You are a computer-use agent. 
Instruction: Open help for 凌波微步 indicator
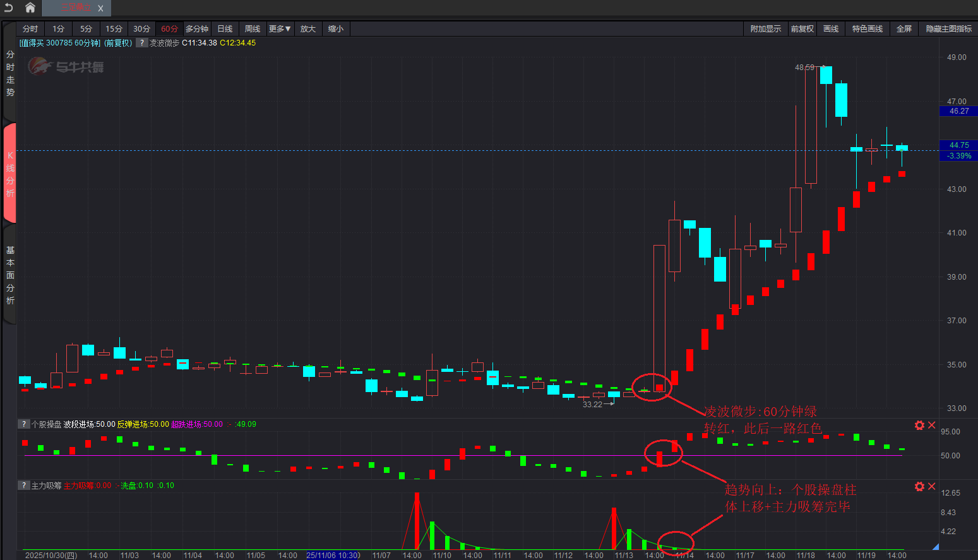142,43
